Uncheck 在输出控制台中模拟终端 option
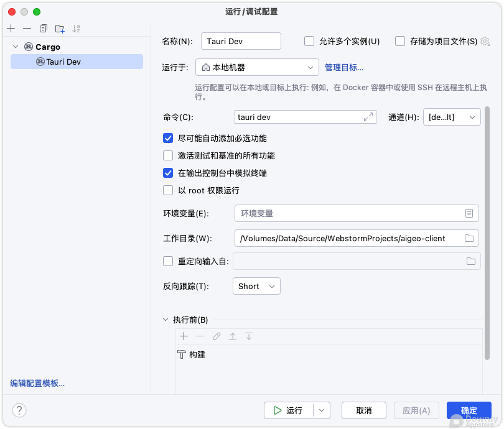 [168, 173]
